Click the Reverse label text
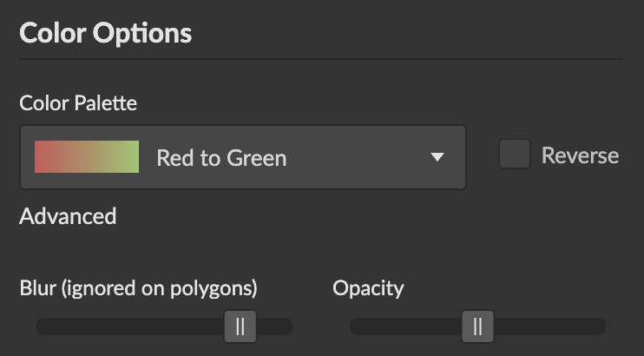Image resolution: width=644 pixels, height=356 pixels. click(x=580, y=155)
